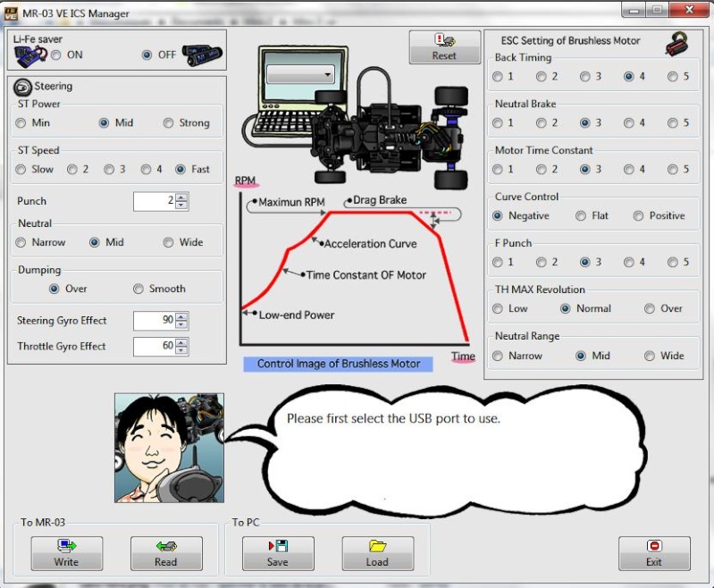Screen dimensions: 714x588
Task: Click the Control Image of Brushless Motor label
Action: coord(339,364)
